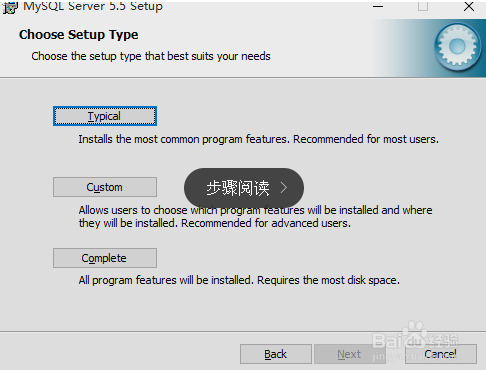Go back with the Back button
The image size is (486, 370).
(x=276, y=354)
